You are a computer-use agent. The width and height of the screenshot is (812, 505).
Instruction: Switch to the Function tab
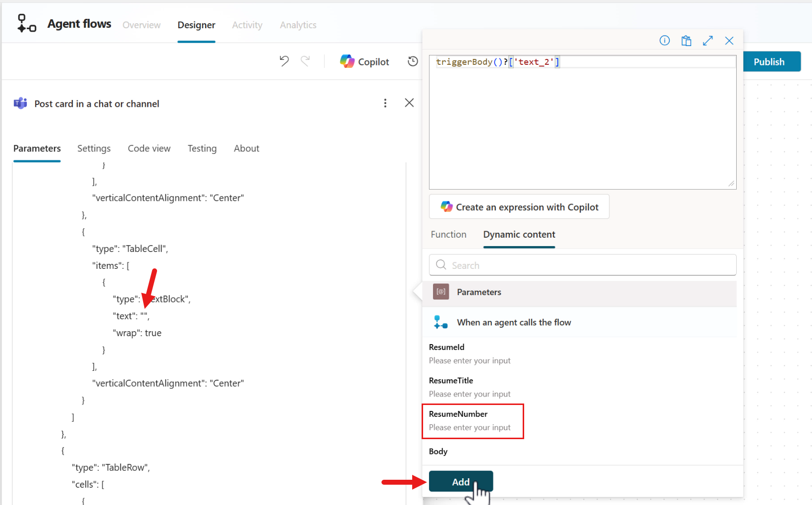point(448,235)
